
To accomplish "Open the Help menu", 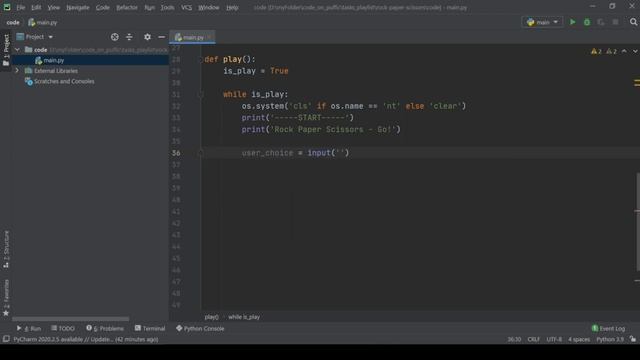I will click(x=232, y=7).
